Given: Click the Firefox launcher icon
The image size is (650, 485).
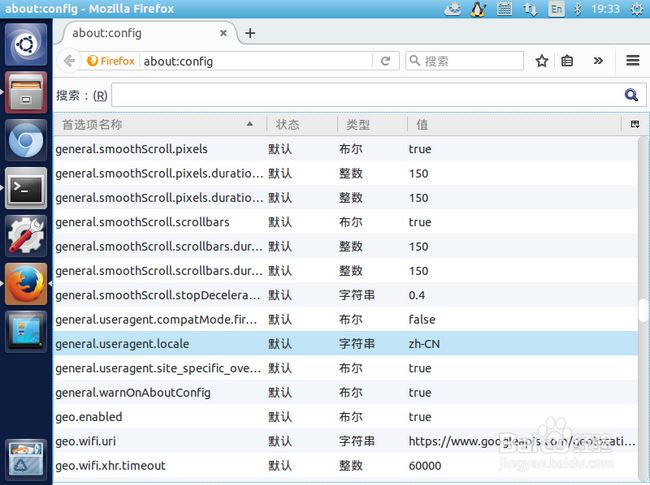Looking at the screenshot, I should [26, 284].
